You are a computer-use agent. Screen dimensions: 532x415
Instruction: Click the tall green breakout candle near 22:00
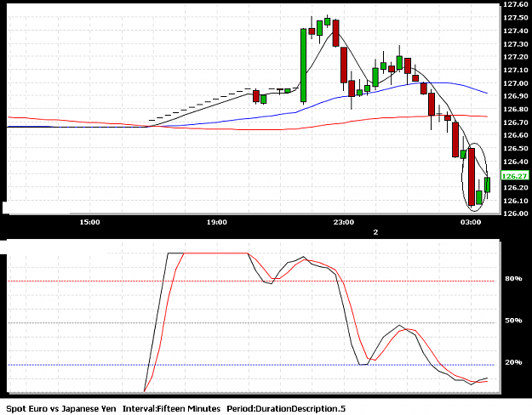pos(303,65)
